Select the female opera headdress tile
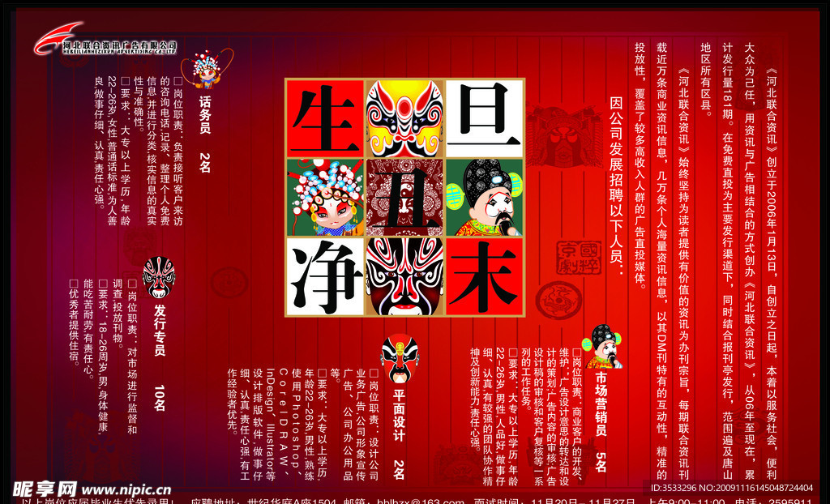Screen dimensions: 830x504 [325, 198]
